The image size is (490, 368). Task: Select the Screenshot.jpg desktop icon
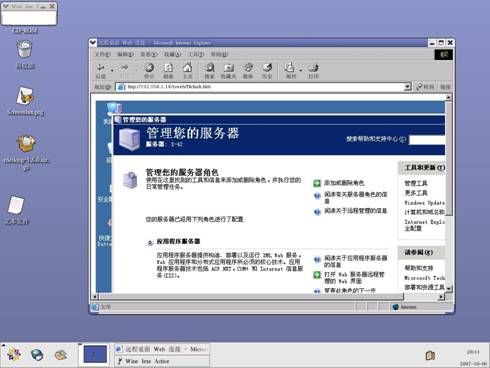click(25, 96)
